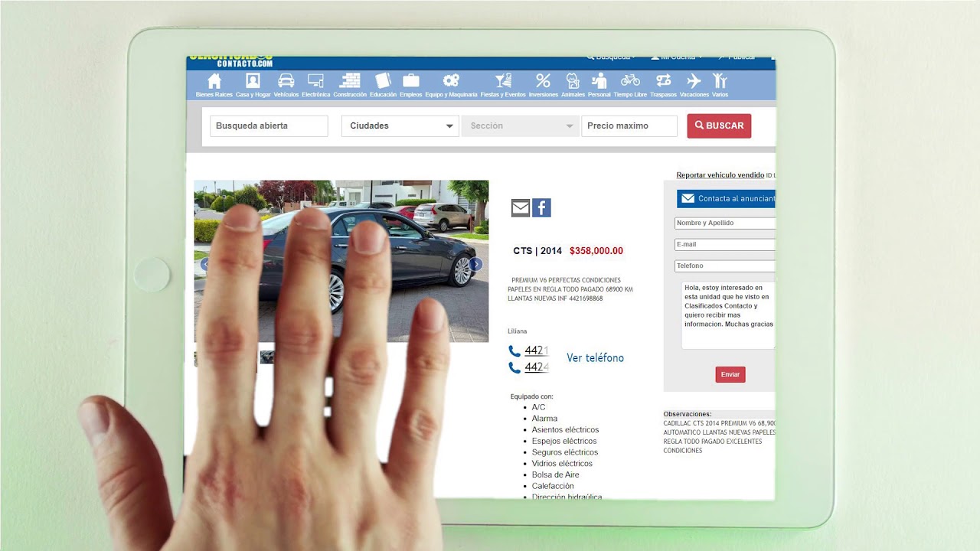Click the Calefacción list item

click(x=553, y=486)
